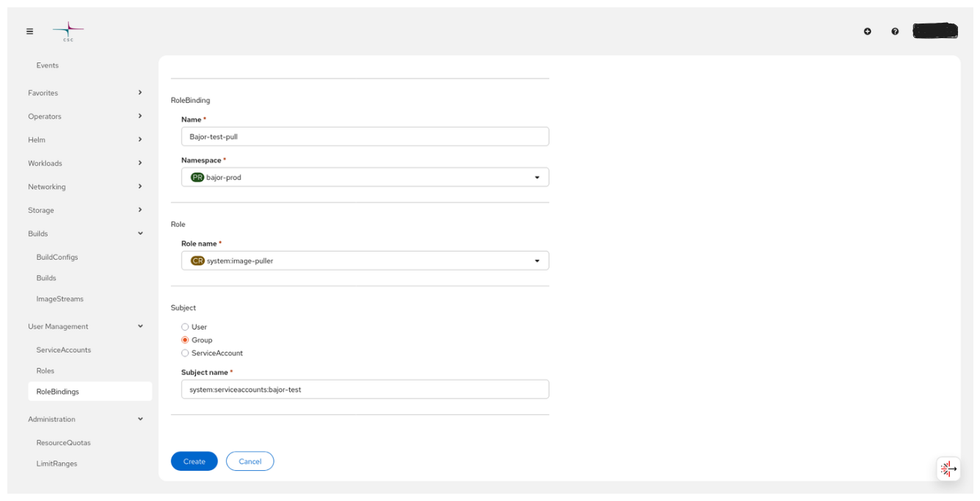Open the hamburger navigation menu
980x501 pixels.
pos(30,32)
